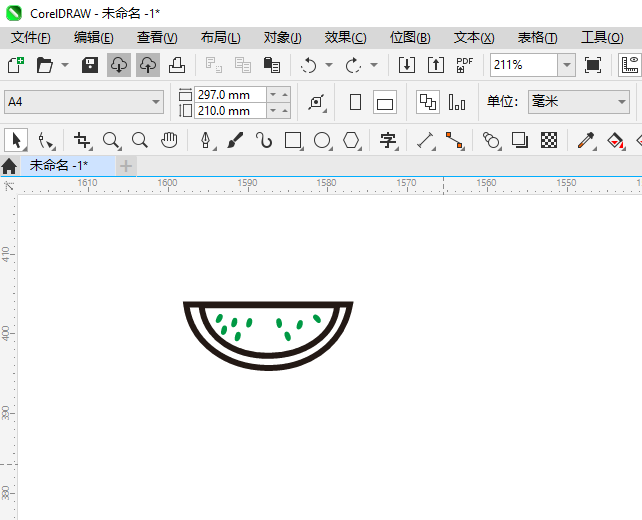The height and width of the screenshot is (520, 642).
Task: Click the page width 297.0 mm field
Action: 230,95
